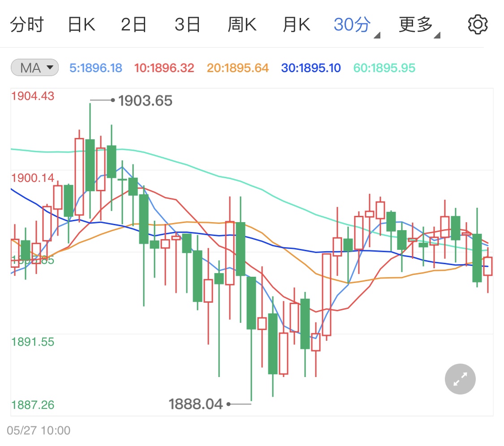Select the 30分 interval tab
Screen dimensions: 504x446
(352, 25)
